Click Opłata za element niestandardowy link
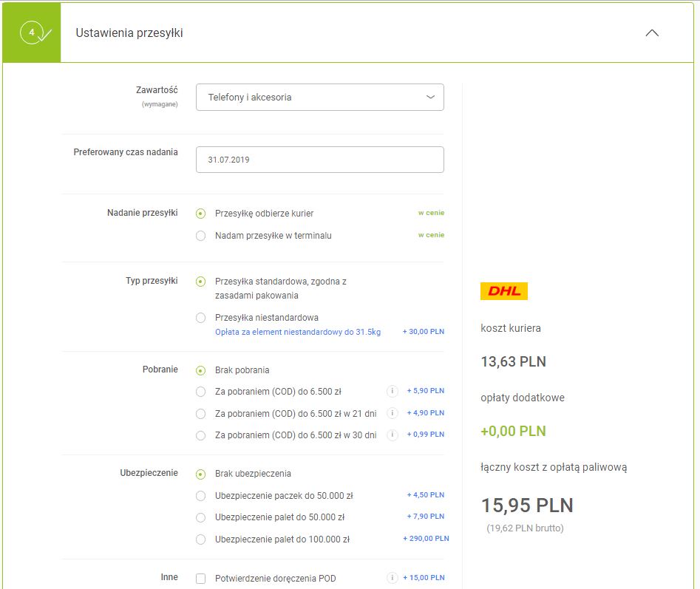Viewport: 700px width, 589px height. pos(297,332)
